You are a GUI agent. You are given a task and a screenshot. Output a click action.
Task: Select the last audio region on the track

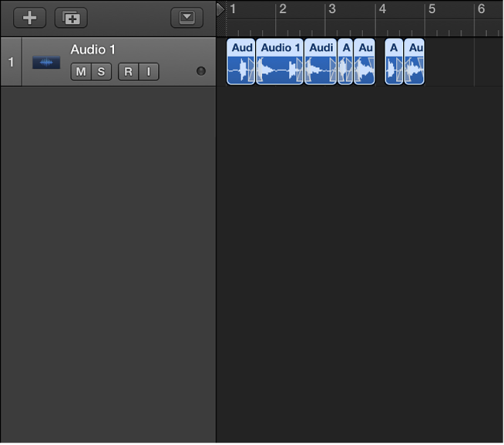tap(415, 62)
